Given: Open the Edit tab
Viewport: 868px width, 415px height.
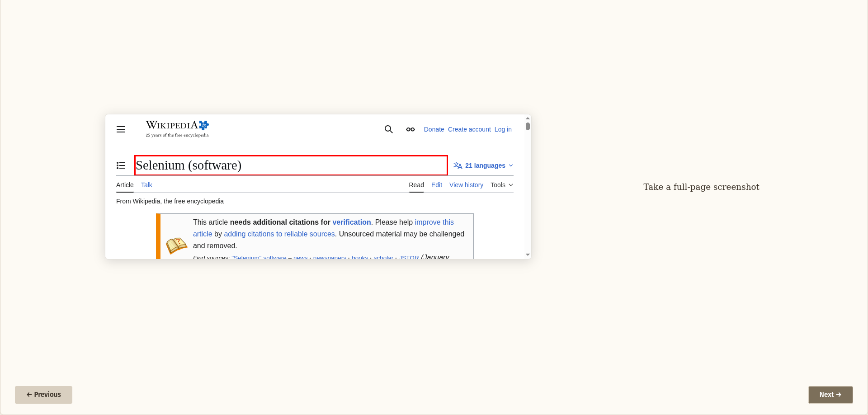Looking at the screenshot, I should (437, 185).
